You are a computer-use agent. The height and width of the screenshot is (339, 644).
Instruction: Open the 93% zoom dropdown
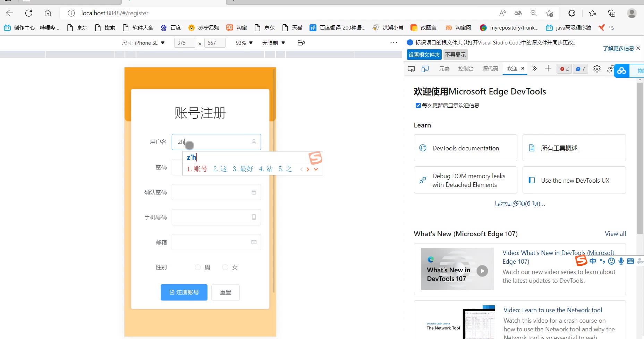tap(244, 43)
